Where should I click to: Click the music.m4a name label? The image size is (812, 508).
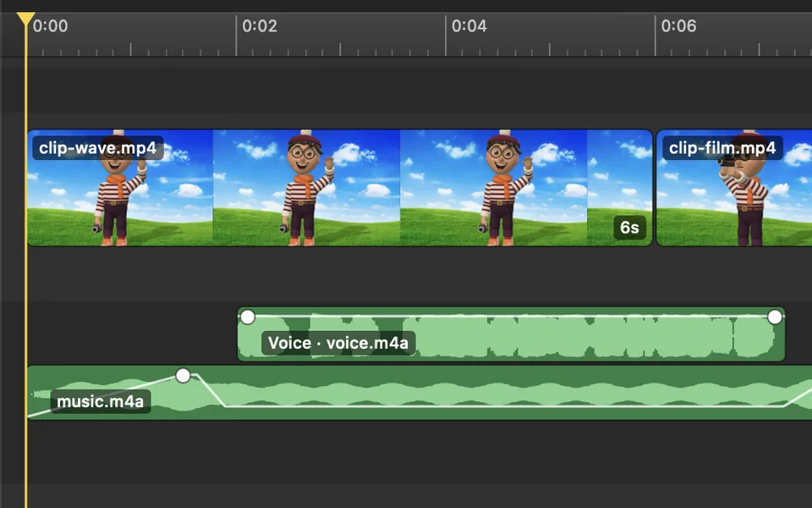pos(101,401)
